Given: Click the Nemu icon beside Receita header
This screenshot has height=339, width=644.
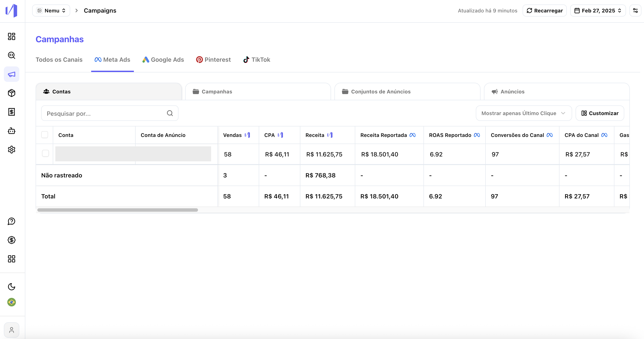Looking at the screenshot, I should [x=330, y=135].
